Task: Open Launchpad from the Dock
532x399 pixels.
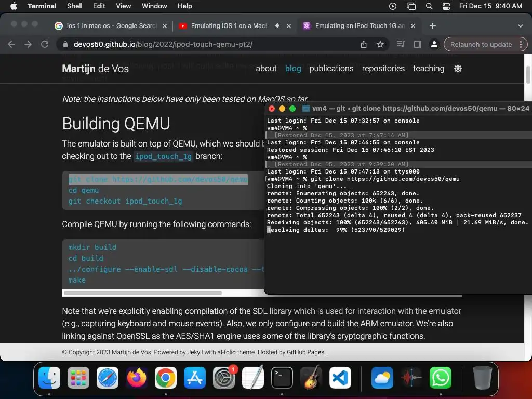Action: click(78, 378)
